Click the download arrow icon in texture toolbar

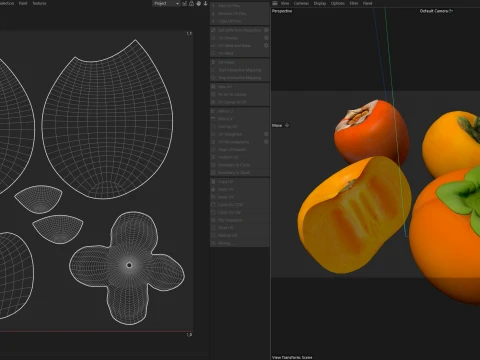[x=205, y=3]
